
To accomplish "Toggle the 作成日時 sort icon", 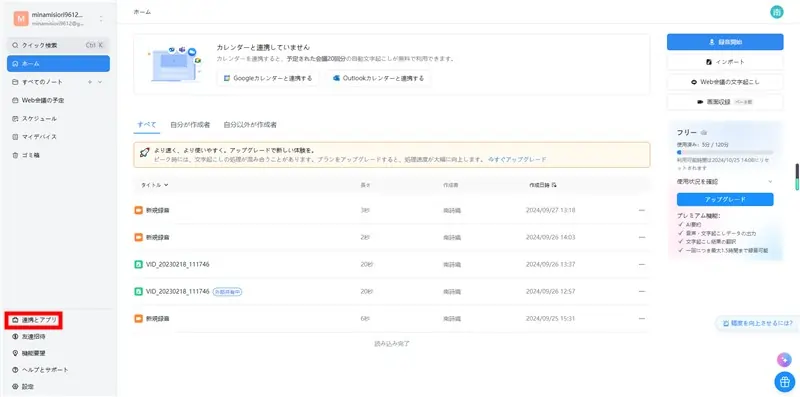I will (555, 185).
